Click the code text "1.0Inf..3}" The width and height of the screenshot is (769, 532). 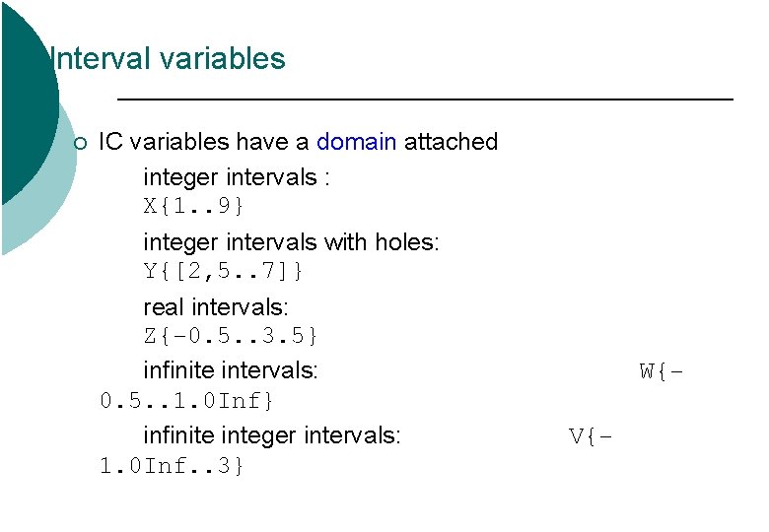click(173, 465)
